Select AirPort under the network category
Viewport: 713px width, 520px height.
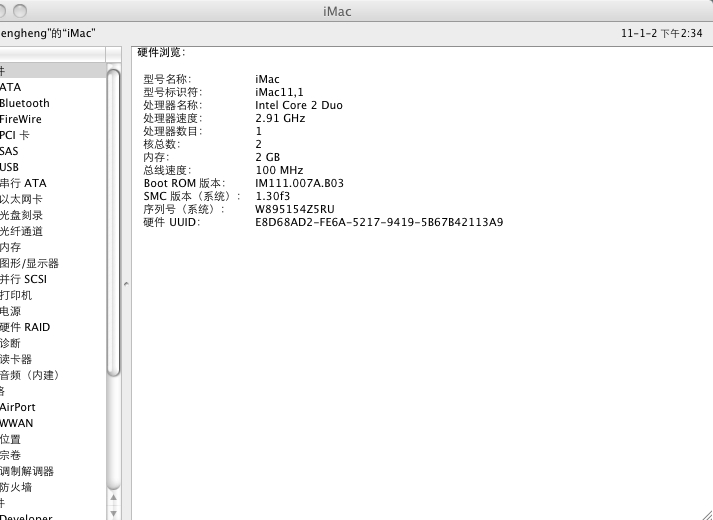(18, 407)
